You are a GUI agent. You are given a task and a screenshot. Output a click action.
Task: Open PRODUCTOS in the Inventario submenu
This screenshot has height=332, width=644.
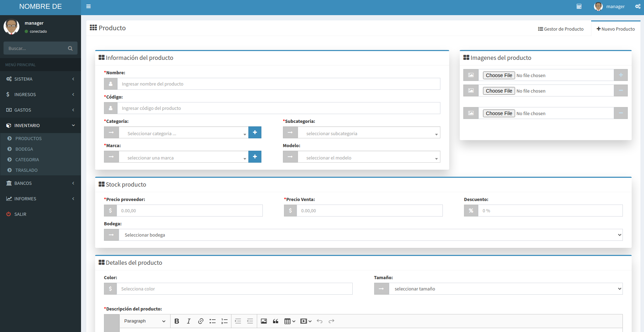pos(28,138)
